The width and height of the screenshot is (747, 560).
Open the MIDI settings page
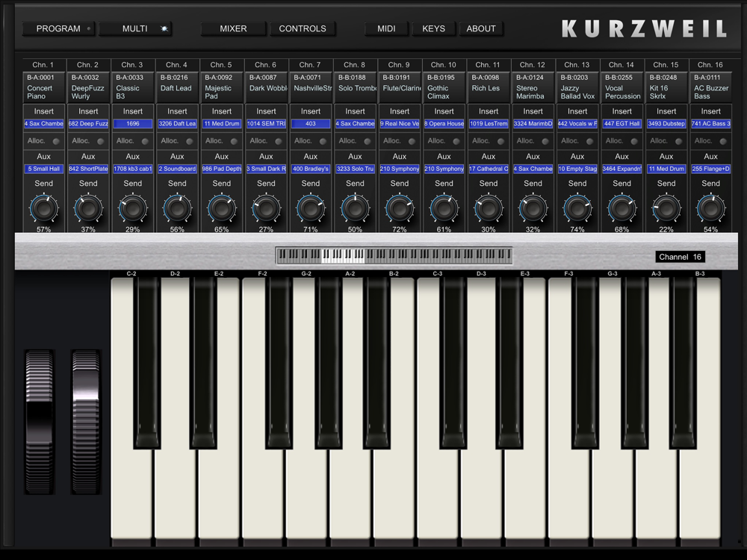[386, 28]
